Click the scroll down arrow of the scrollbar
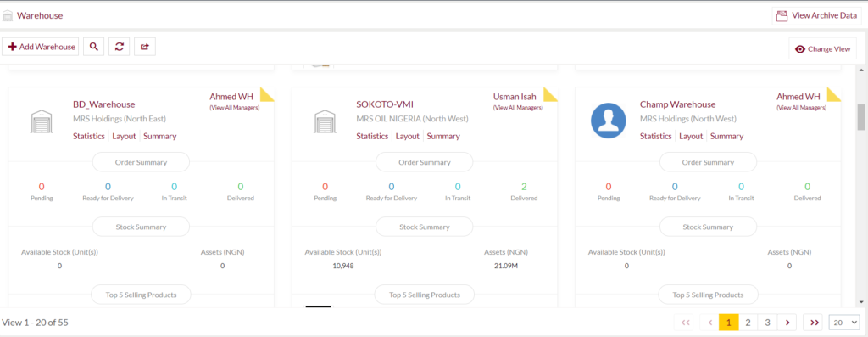 coord(861,302)
